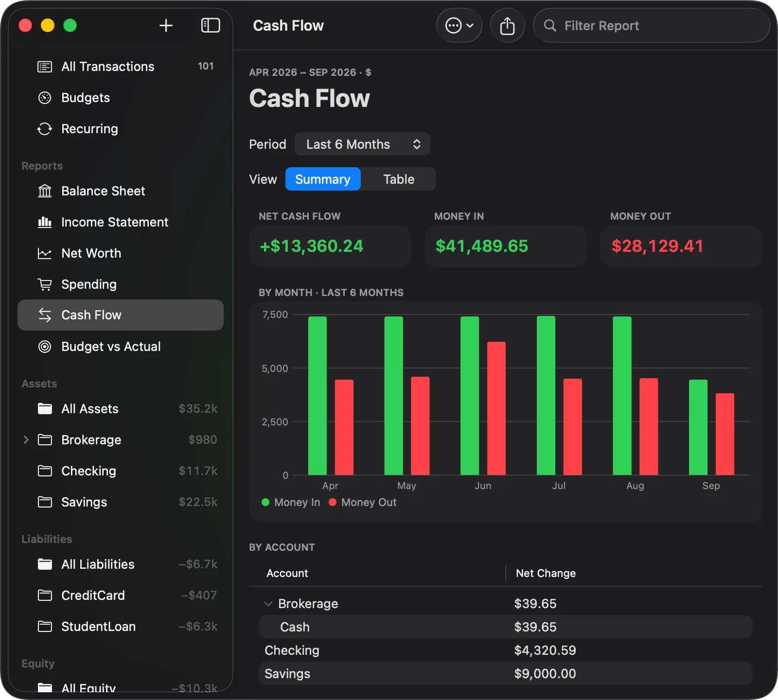Viewport: 778px width, 700px height.
Task: Select the Cash Flow report in sidebar
Action: point(121,315)
